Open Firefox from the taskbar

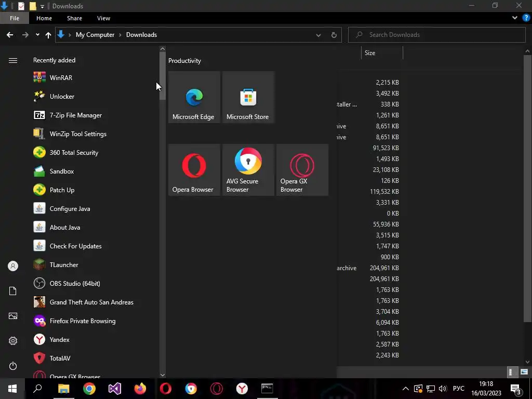(140, 389)
